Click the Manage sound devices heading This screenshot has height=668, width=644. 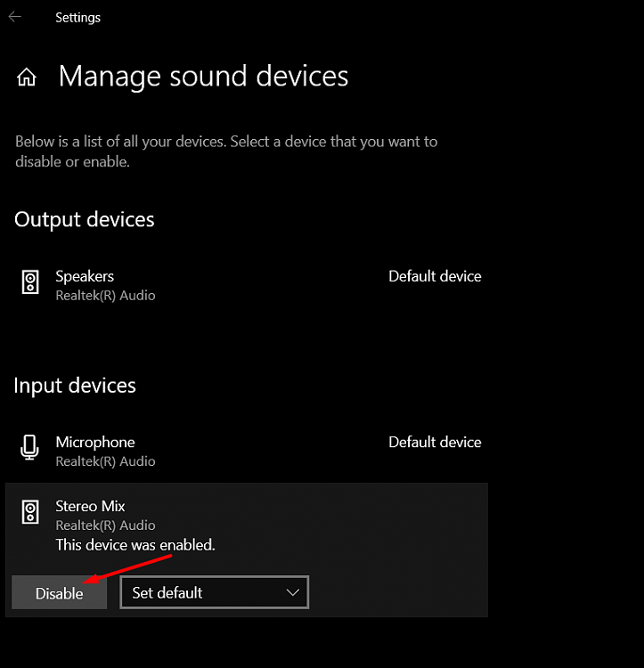[204, 77]
